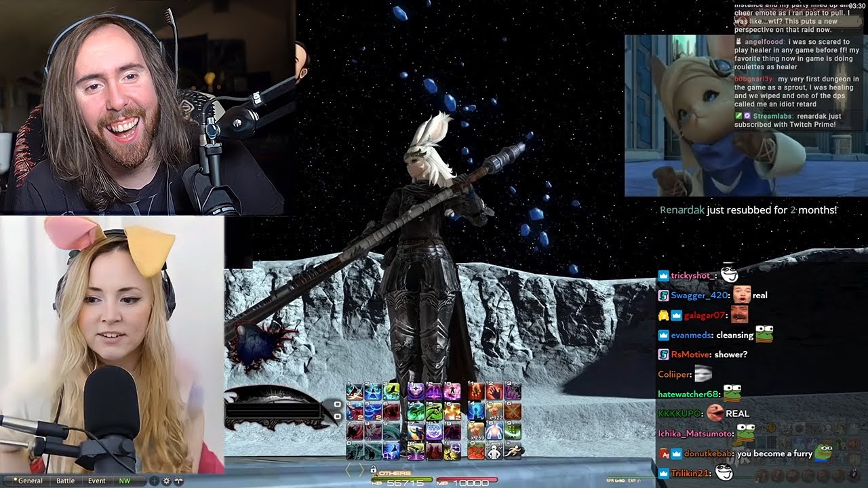
Task: Click the HP bar showing 56715
Action: (x=402, y=481)
